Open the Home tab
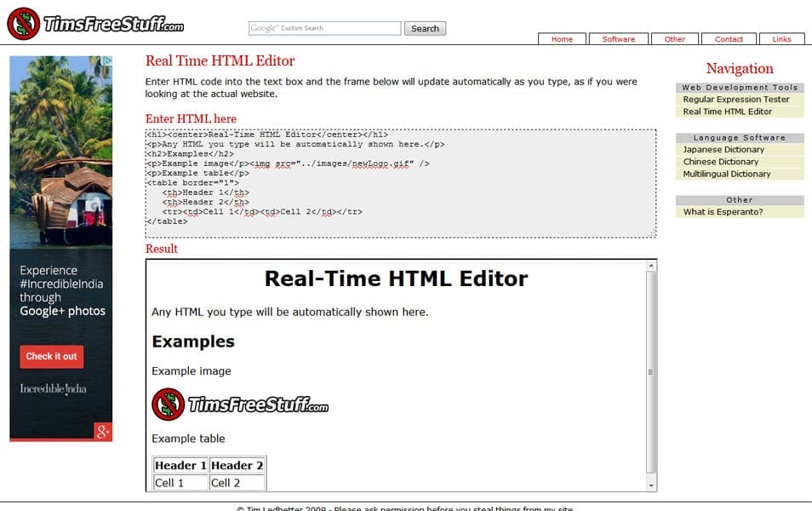This screenshot has height=511, width=812. pos(562,38)
